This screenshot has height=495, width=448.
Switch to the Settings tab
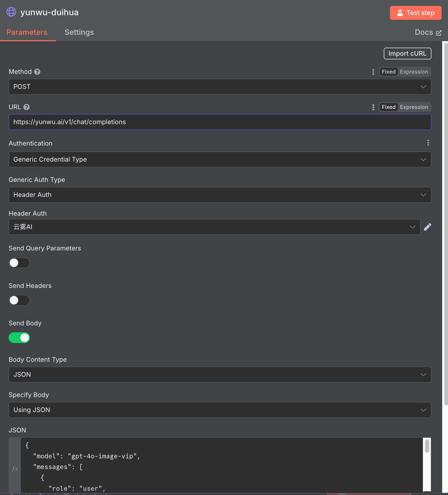click(79, 32)
